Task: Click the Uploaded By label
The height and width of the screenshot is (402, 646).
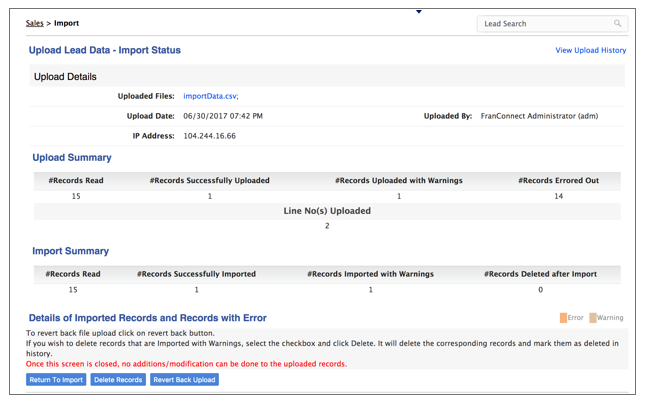Action: (448, 116)
